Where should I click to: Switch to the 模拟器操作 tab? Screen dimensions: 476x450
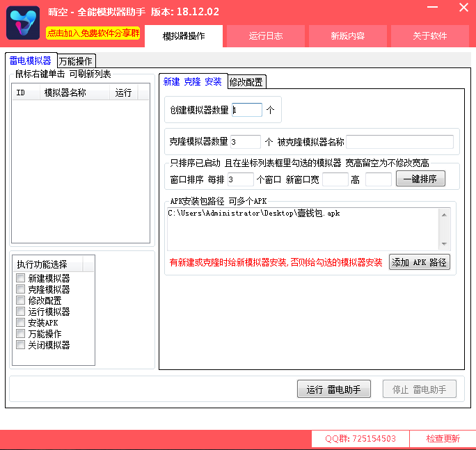coord(184,36)
